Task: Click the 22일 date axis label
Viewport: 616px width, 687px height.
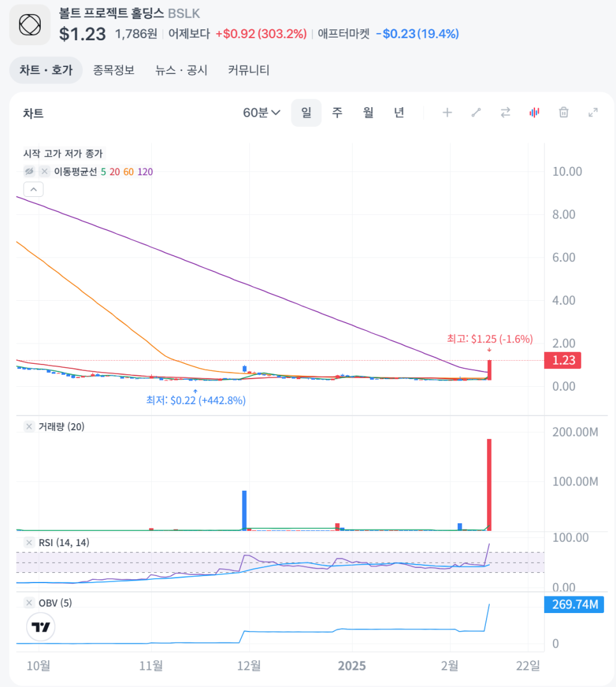Action: (x=528, y=666)
